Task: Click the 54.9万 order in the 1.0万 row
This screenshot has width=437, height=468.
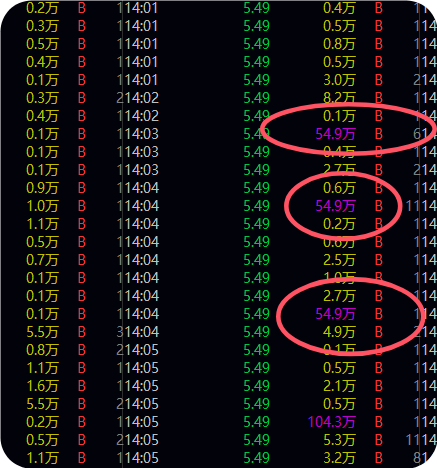Action: (x=335, y=206)
